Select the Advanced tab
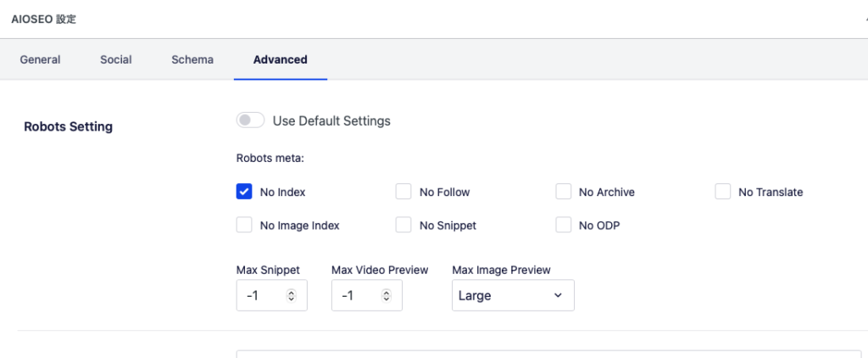 coord(280,59)
